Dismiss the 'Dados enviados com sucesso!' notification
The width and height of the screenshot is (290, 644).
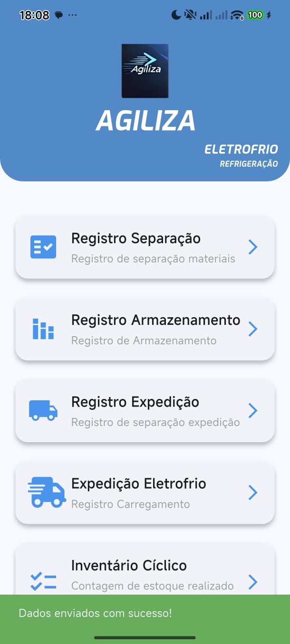coord(145,613)
